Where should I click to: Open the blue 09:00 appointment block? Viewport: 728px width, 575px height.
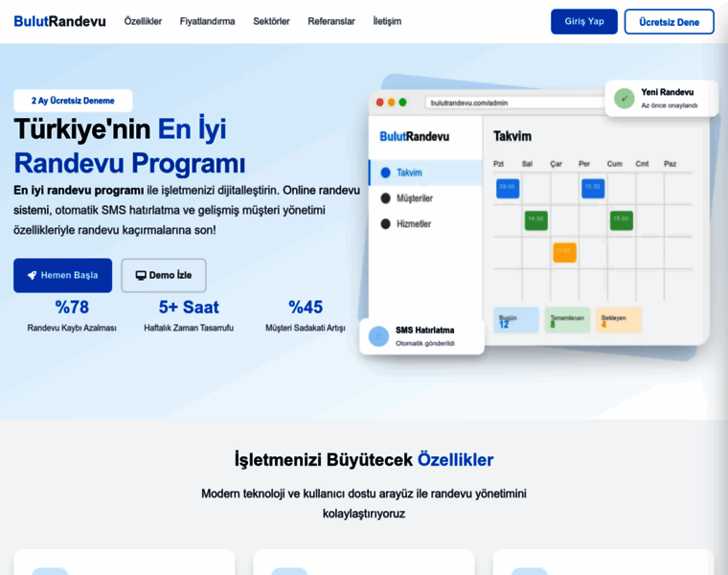507,188
